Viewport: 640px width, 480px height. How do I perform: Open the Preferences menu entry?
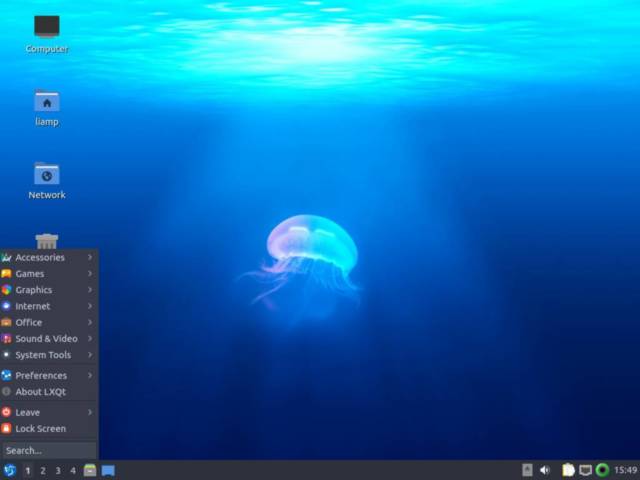pyautogui.click(x=49, y=376)
